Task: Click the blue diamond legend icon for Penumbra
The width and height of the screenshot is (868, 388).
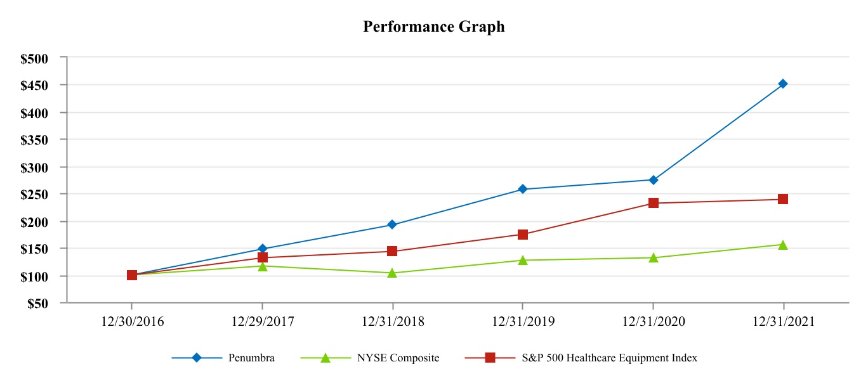Action: [197, 358]
